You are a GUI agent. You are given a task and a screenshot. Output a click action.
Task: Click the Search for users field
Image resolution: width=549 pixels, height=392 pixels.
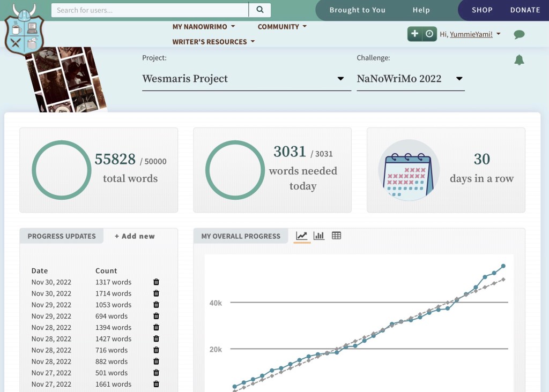[x=150, y=10]
